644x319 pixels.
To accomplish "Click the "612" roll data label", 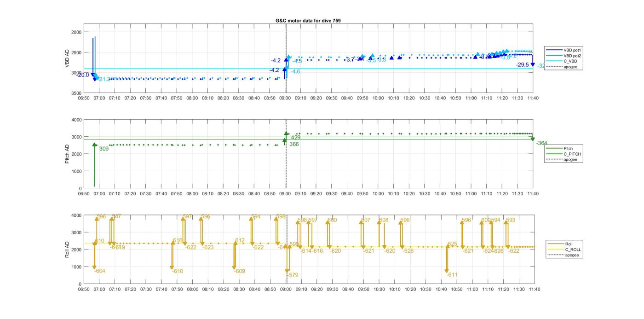I will pyautogui.click(x=240, y=241).
